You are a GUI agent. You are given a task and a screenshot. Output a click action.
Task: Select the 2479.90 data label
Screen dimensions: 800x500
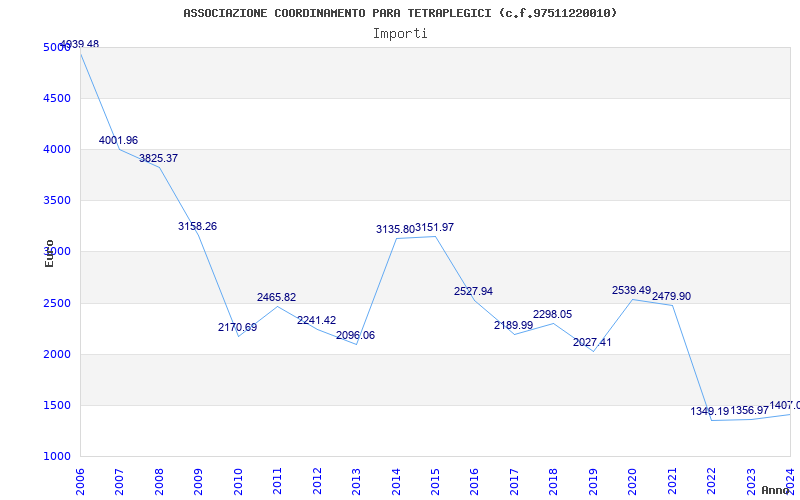[x=671, y=296]
